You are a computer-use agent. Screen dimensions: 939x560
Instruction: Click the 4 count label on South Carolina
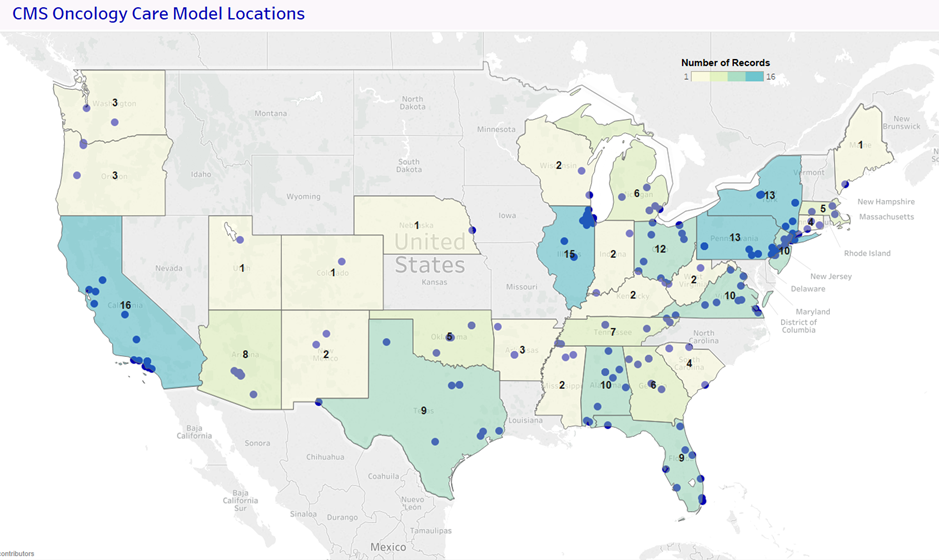[x=689, y=363]
